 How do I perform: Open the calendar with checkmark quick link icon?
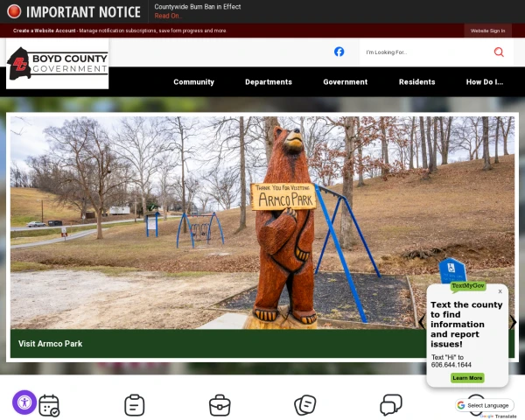49,406
